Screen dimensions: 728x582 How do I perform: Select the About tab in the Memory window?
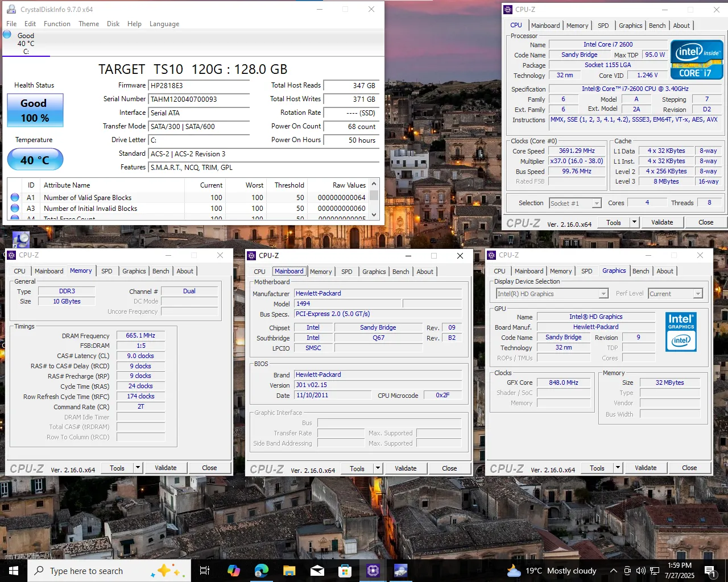[185, 271]
